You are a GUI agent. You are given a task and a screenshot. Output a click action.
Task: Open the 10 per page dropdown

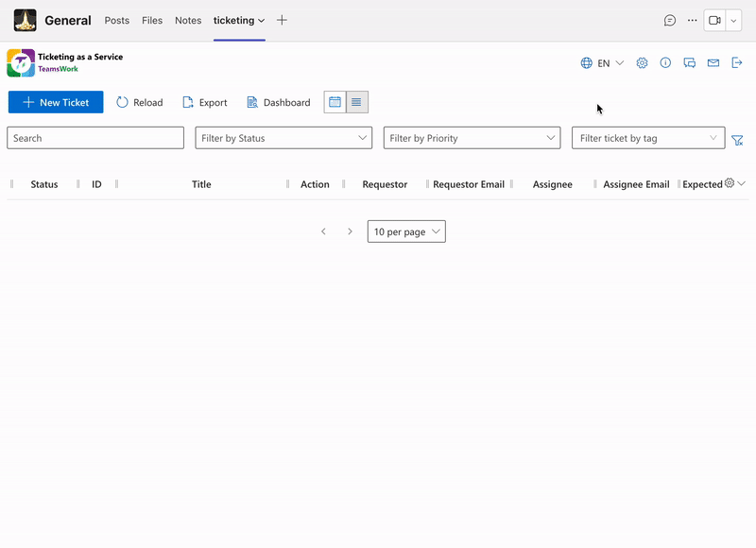[406, 231]
